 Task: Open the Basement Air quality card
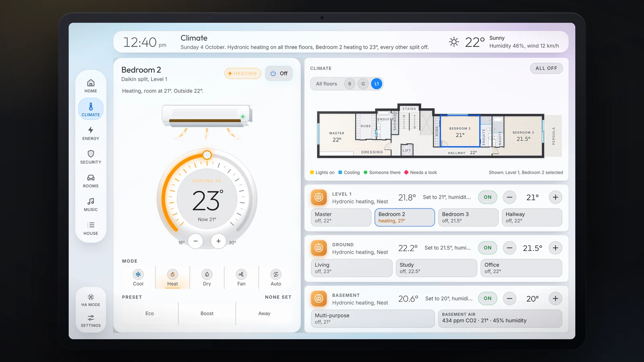point(500,319)
